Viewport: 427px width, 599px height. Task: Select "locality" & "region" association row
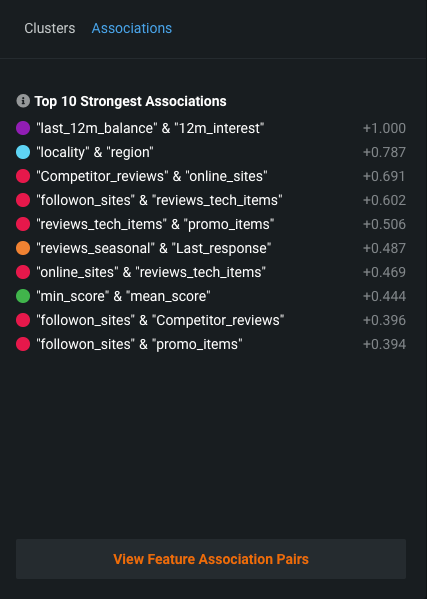tap(211, 152)
